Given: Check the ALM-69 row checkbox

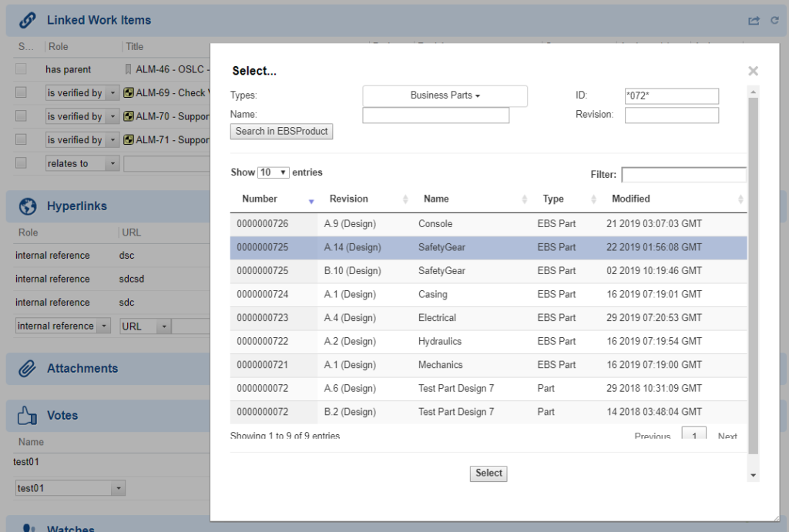Looking at the screenshot, I should coord(21,92).
